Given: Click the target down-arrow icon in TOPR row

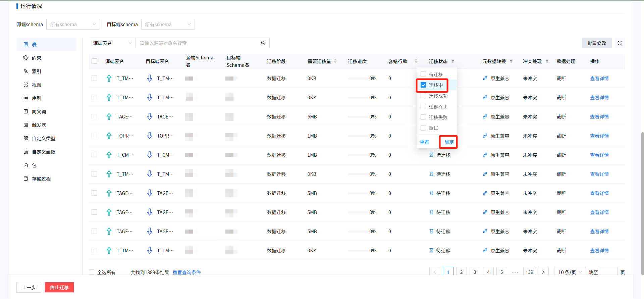Looking at the screenshot, I should click(x=150, y=136).
